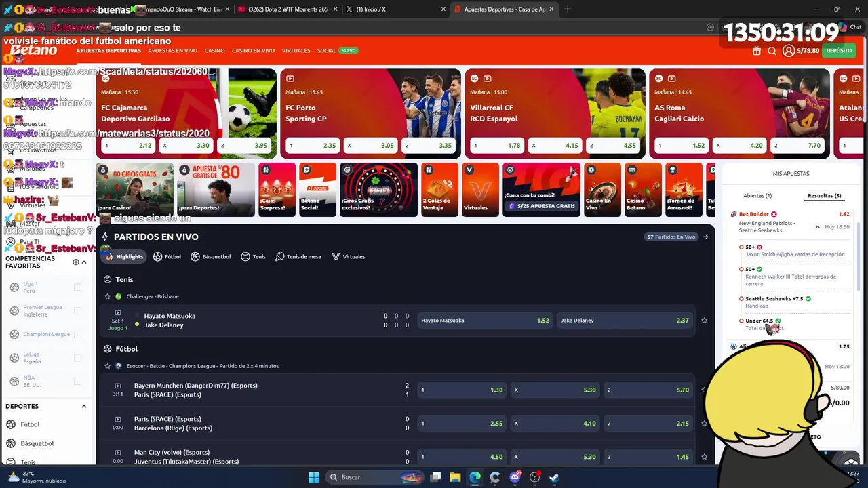Open the Casino En Vivo promo tile
This screenshot has height=488, width=868.
pos(602,190)
